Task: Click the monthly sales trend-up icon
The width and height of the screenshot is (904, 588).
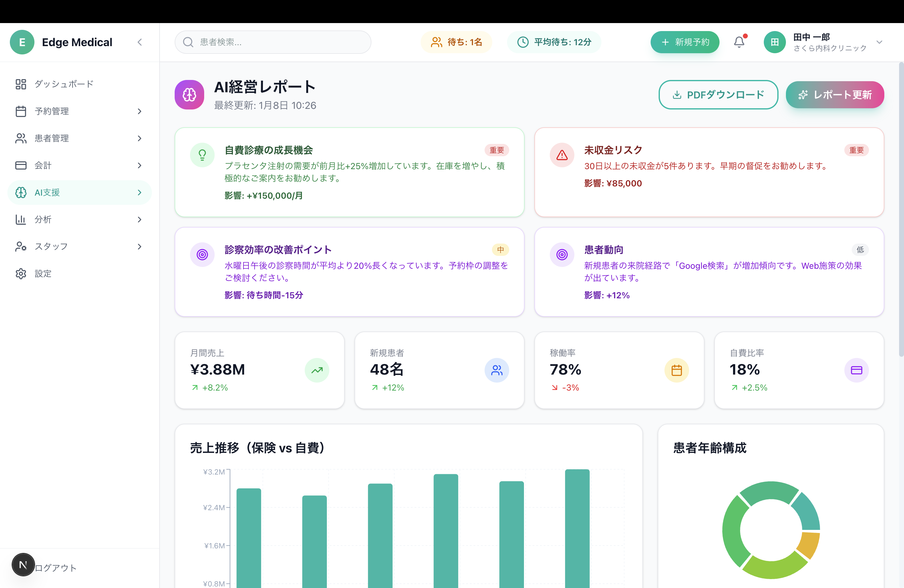Action: tap(317, 370)
